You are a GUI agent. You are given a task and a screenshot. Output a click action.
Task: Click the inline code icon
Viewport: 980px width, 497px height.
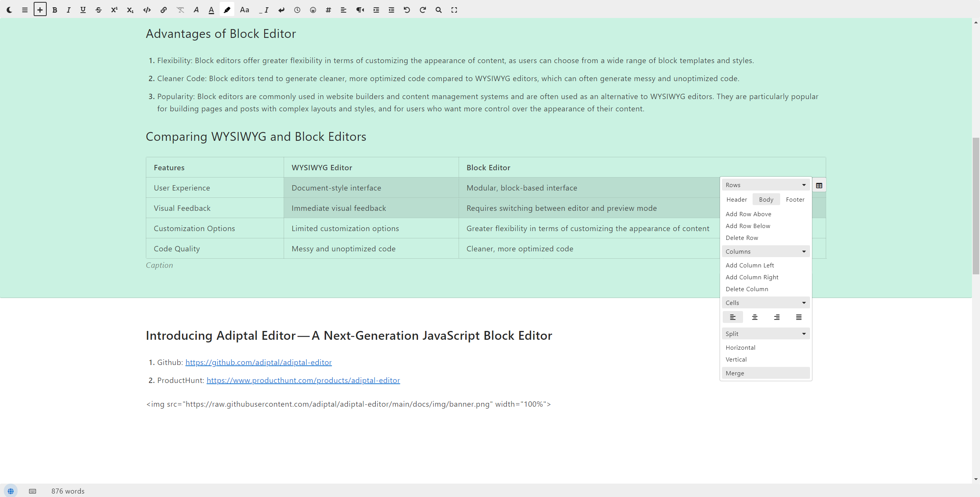point(147,10)
